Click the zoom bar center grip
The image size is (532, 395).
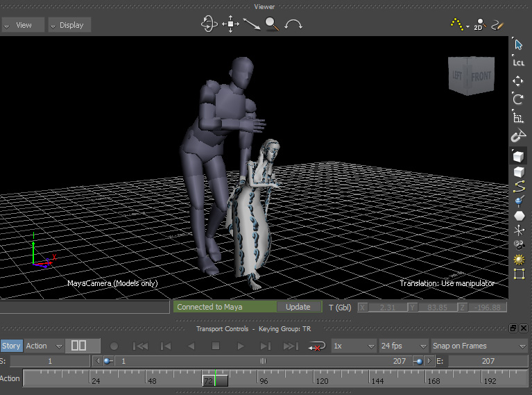pos(264,361)
